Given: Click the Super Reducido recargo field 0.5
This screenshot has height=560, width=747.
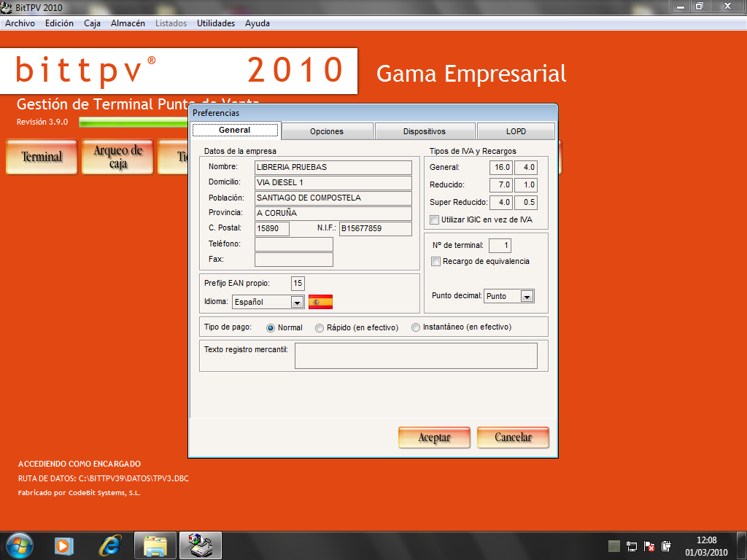Looking at the screenshot, I should click(526, 203).
